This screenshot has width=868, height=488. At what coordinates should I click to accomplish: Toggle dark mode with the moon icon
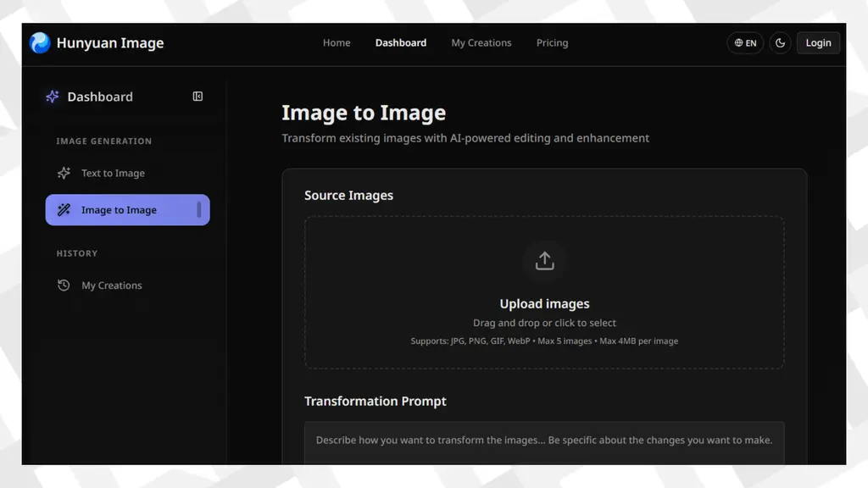click(x=780, y=42)
